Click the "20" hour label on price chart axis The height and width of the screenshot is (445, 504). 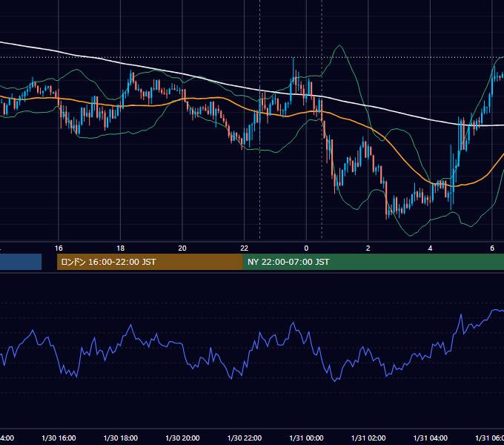182,248
